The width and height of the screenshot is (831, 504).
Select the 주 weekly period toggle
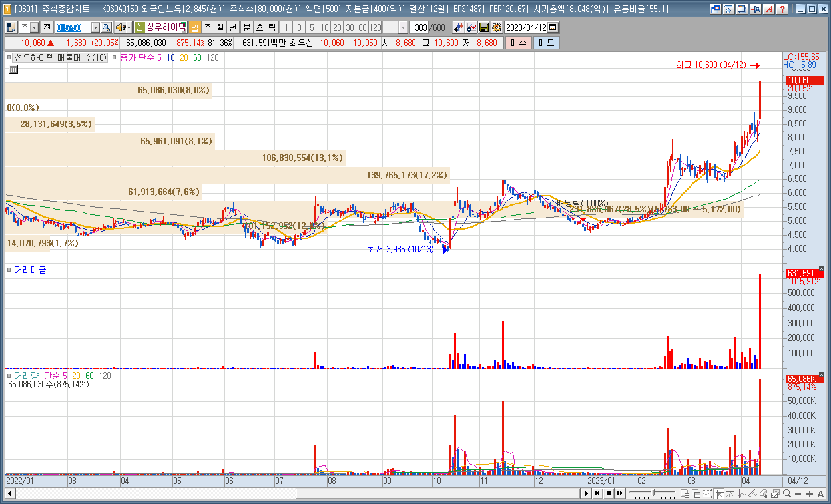click(208, 27)
